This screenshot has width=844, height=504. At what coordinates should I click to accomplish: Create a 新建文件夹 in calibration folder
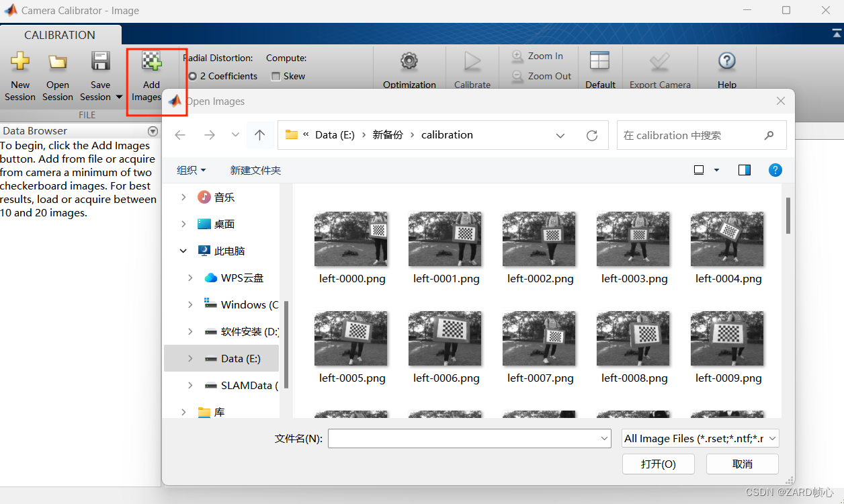pos(255,170)
